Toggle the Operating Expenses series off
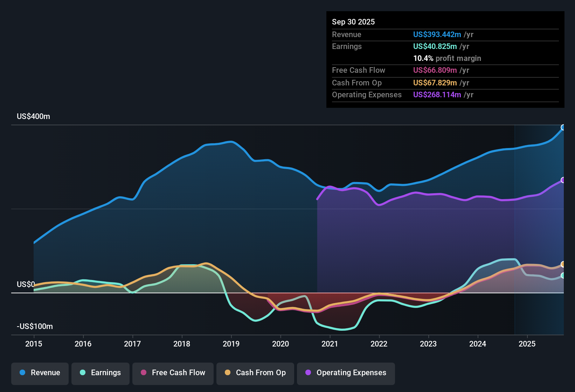Image resolution: width=575 pixels, height=392 pixels. (x=346, y=373)
